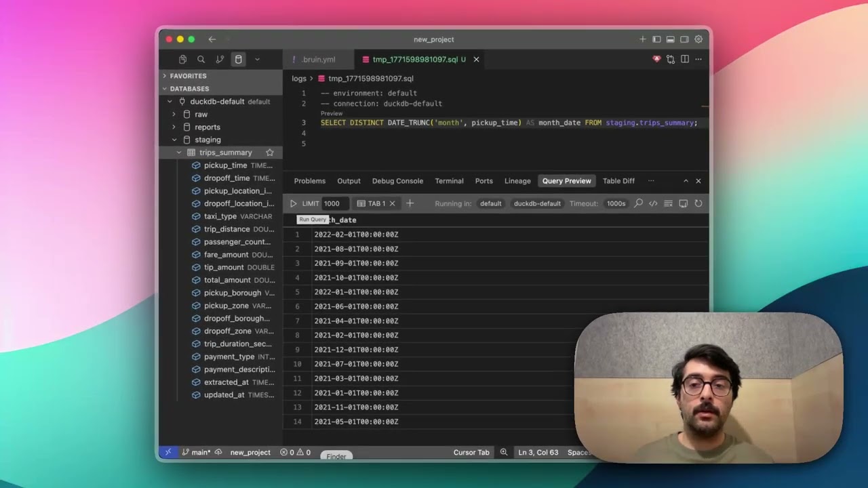This screenshot has width=868, height=488.
Task: Open settings gear in the title bar
Action: (x=698, y=39)
